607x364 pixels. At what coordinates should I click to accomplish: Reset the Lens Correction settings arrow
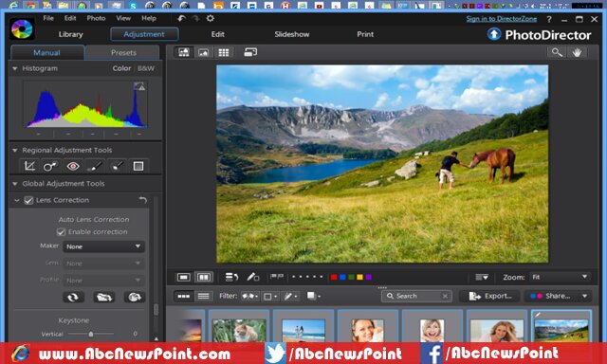[143, 200]
